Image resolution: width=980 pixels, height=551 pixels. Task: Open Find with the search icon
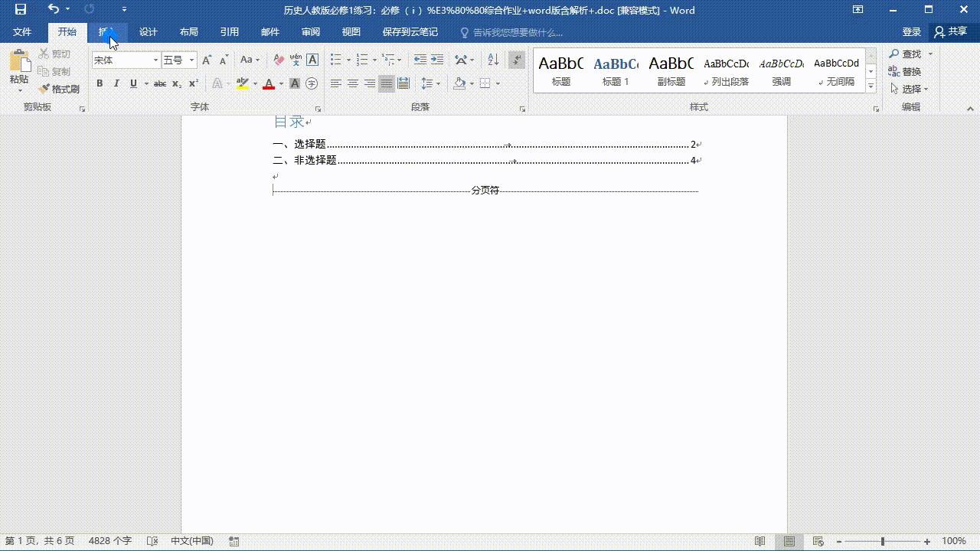[908, 54]
